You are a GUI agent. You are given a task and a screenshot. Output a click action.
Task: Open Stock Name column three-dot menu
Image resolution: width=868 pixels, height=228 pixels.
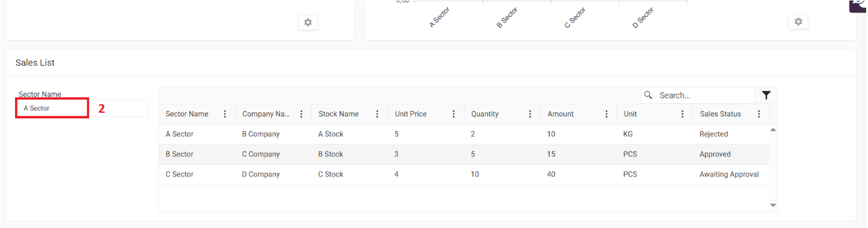pyautogui.click(x=377, y=114)
